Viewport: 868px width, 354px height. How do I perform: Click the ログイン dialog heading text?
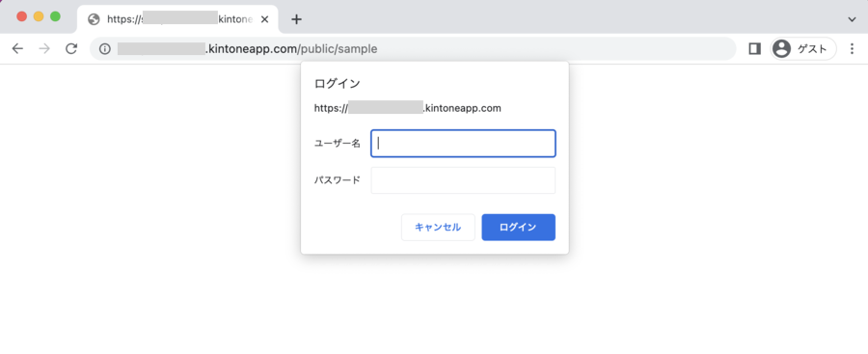(x=338, y=84)
